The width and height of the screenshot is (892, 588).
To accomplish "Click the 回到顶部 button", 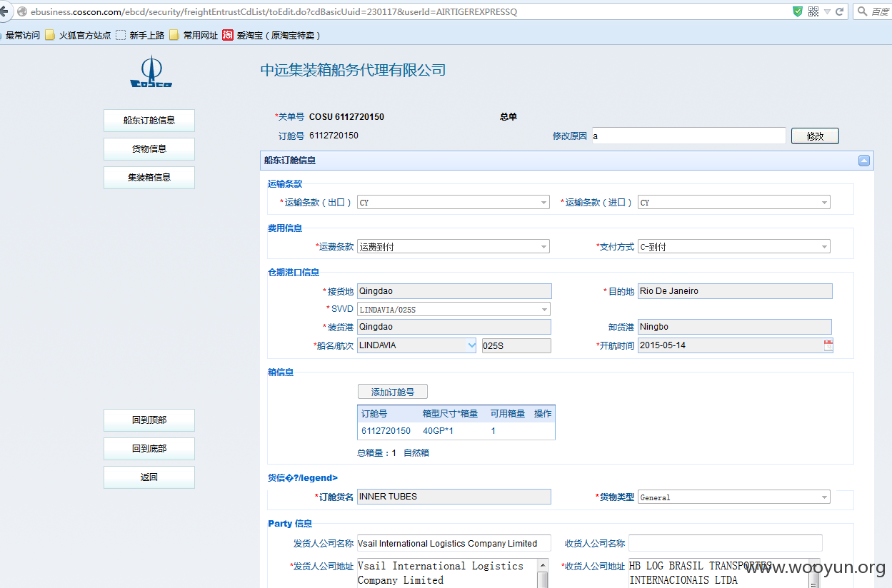I will [149, 420].
